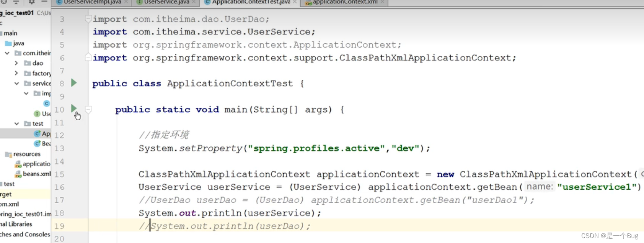Click line number 15 in gutter
The image size is (644, 243).
[59, 174]
